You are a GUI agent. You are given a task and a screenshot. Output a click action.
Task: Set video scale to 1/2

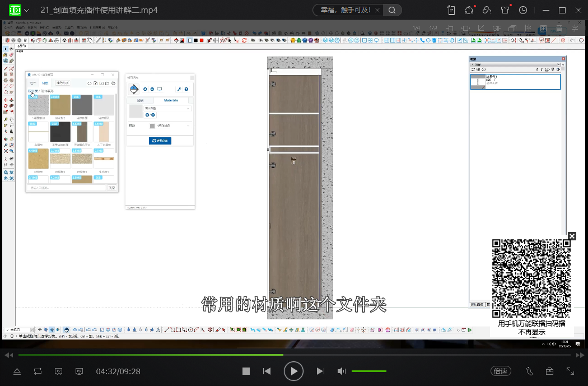(x=433, y=29)
